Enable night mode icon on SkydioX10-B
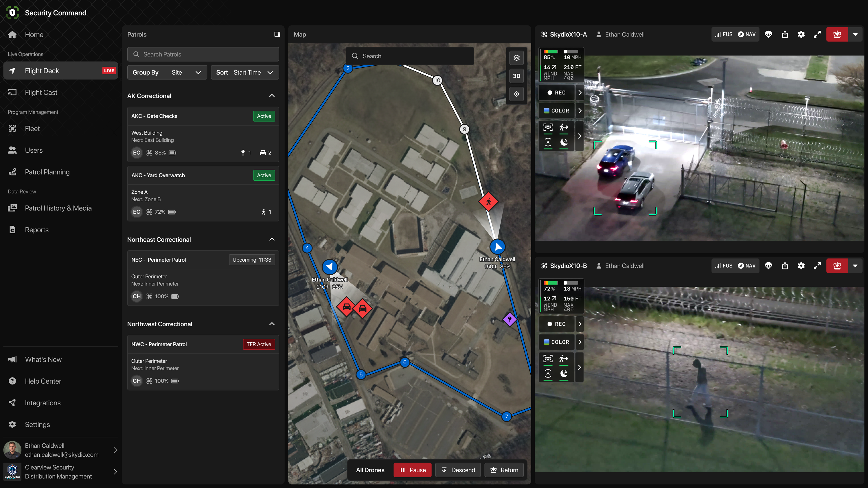Screen dimensions: 868x488 click(x=564, y=374)
